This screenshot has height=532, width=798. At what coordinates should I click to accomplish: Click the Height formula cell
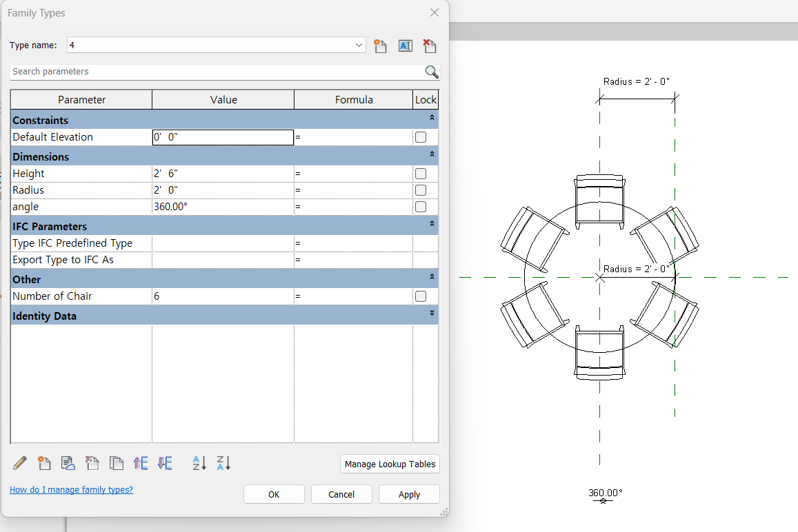(x=353, y=174)
